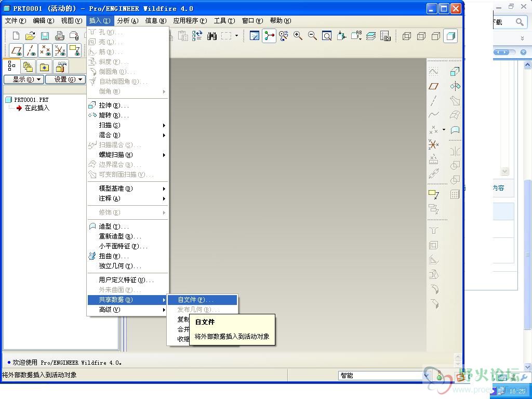
Task: Expand the 高级(V) submenu
Action: [x=128, y=310]
